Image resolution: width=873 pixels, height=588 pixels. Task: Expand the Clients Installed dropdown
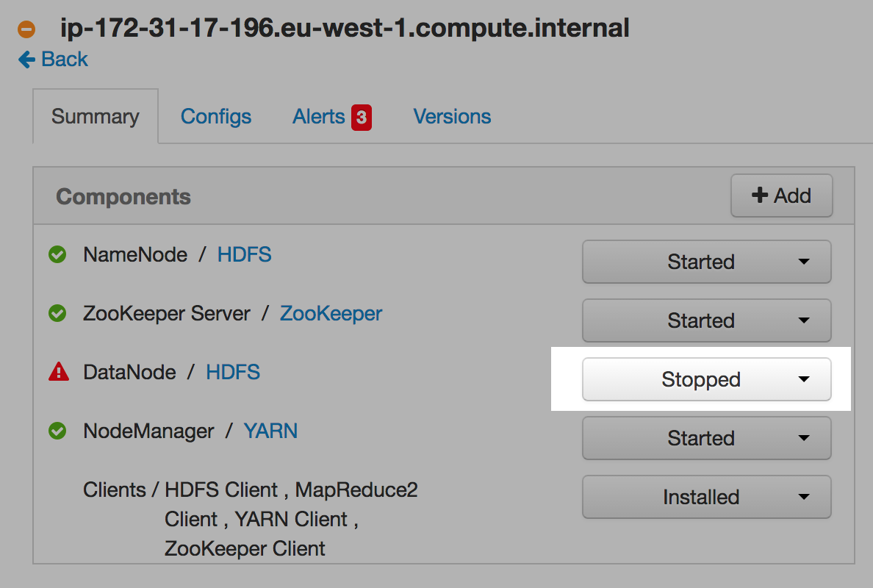[x=706, y=497]
